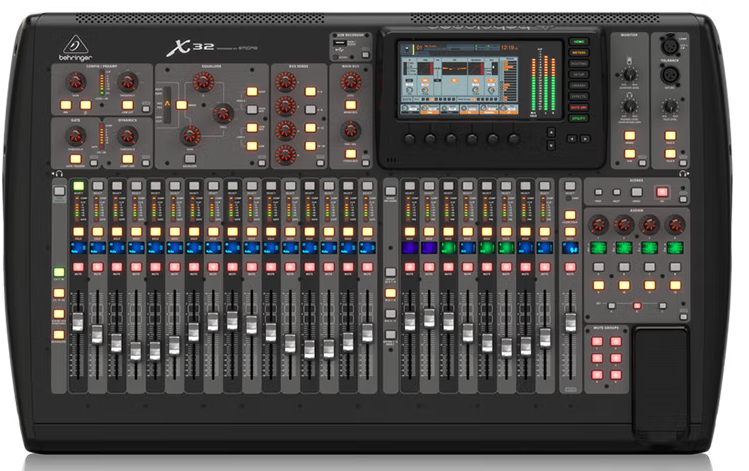Click the Scenes GO button
Viewport: 749px width, 471px height.
click(x=662, y=192)
